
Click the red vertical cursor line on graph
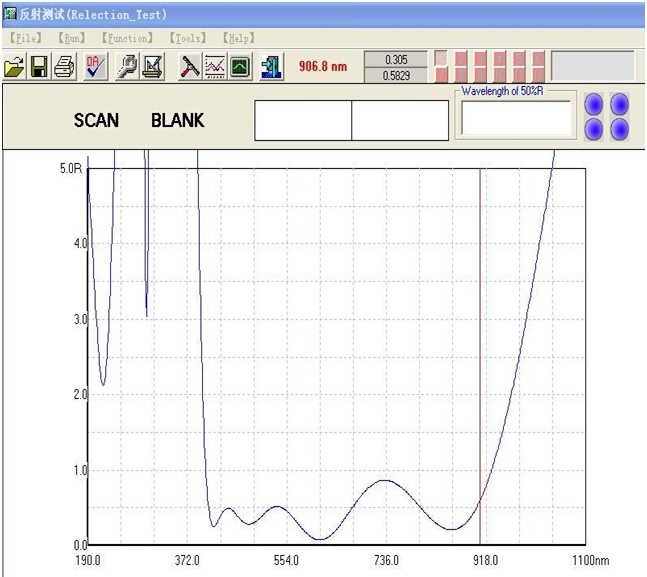480,350
